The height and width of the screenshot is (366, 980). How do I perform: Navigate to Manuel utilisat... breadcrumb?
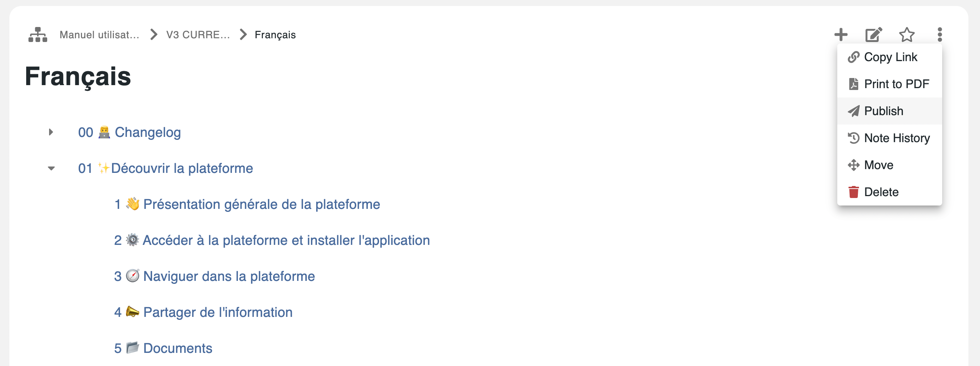coord(99,35)
